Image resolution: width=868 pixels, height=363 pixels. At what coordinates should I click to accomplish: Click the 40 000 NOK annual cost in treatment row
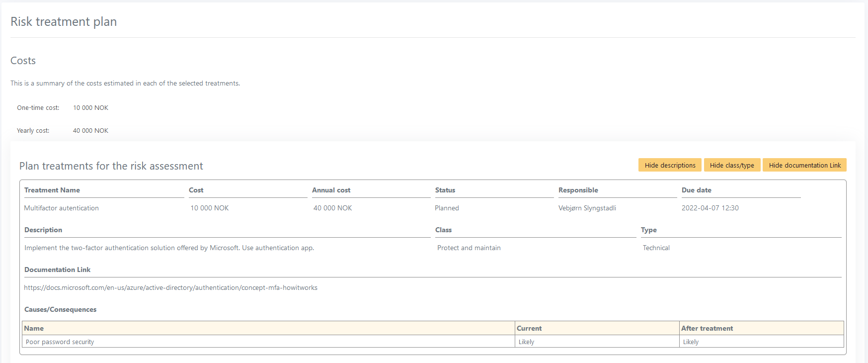pos(332,208)
